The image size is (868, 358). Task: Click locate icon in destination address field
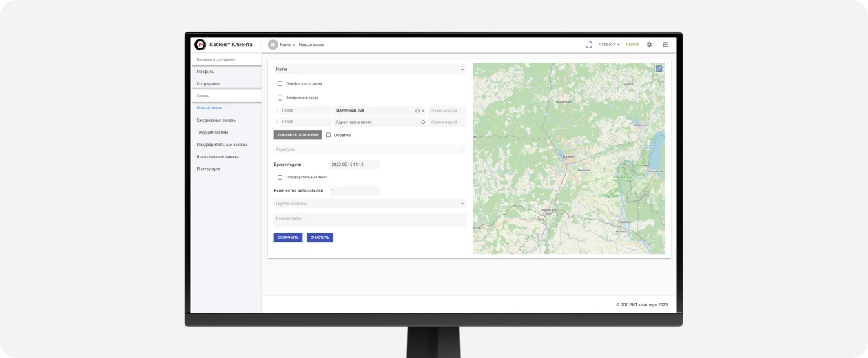pyautogui.click(x=423, y=123)
